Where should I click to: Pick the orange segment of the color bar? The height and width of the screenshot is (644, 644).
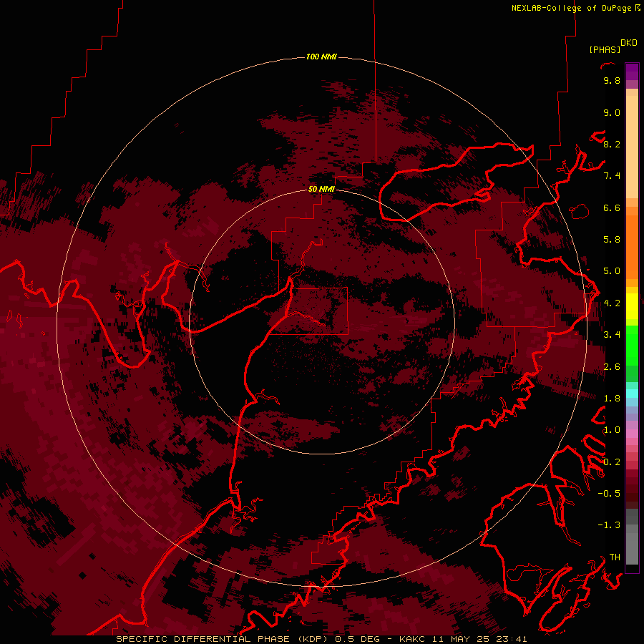point(632,246)
